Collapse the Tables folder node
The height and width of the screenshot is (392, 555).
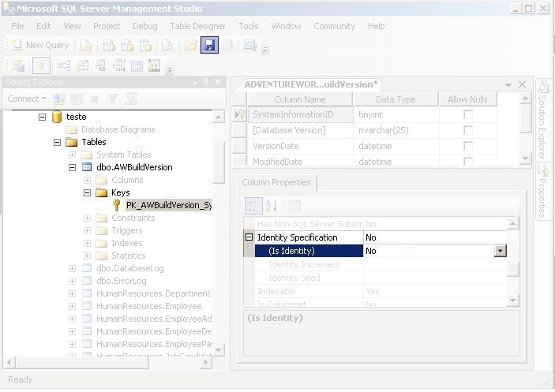coord(57,142)
